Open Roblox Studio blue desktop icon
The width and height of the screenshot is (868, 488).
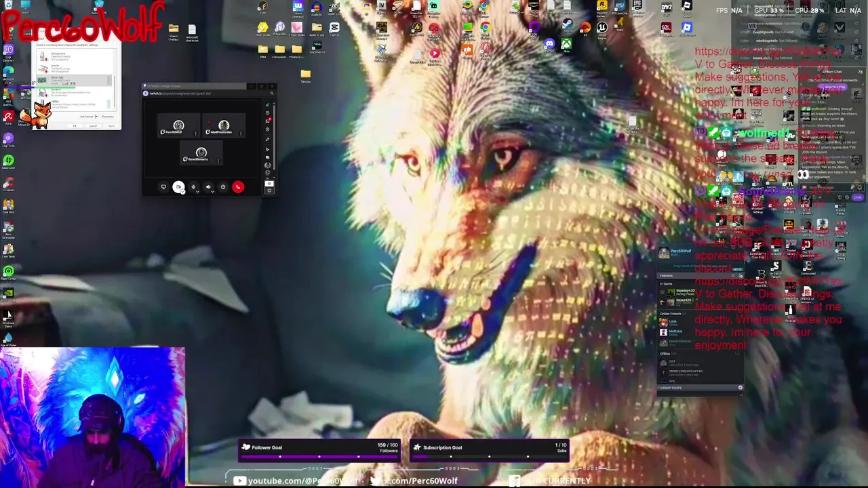pyautogui.click(x=687, y=28)
